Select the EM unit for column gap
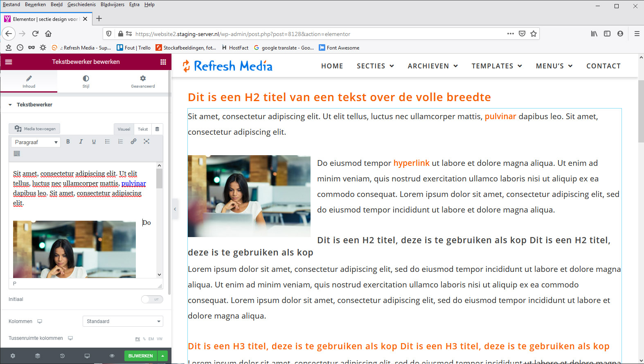 pyautogui.click(x=151, y=339)
